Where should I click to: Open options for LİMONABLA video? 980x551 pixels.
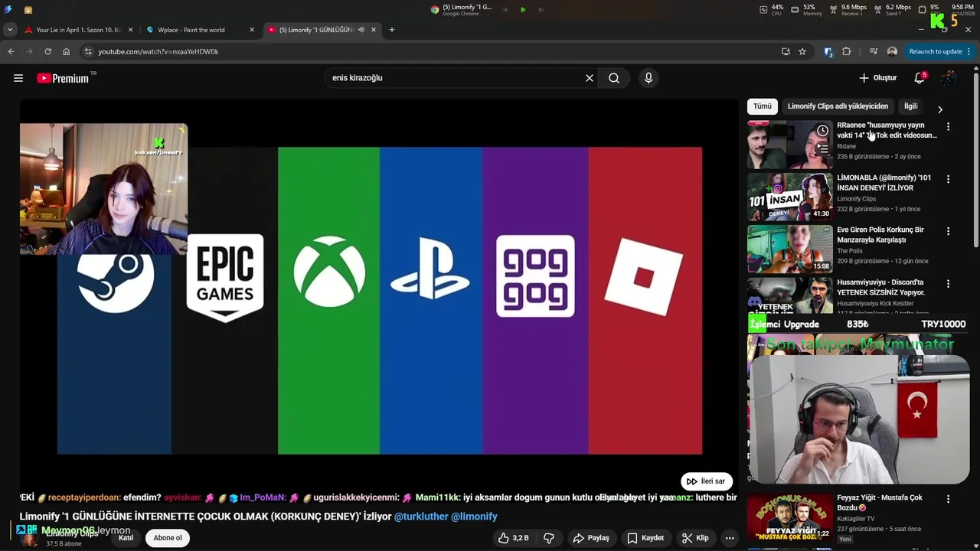coord(949,179)
